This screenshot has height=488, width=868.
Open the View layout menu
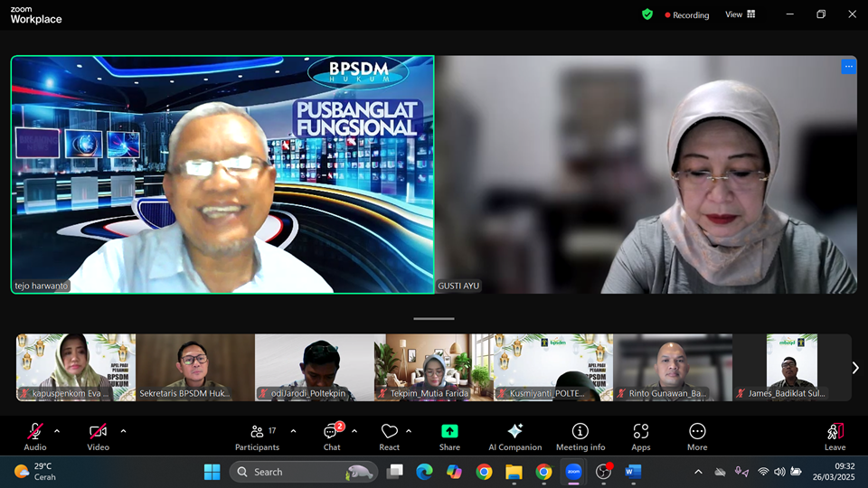point(741,14)
